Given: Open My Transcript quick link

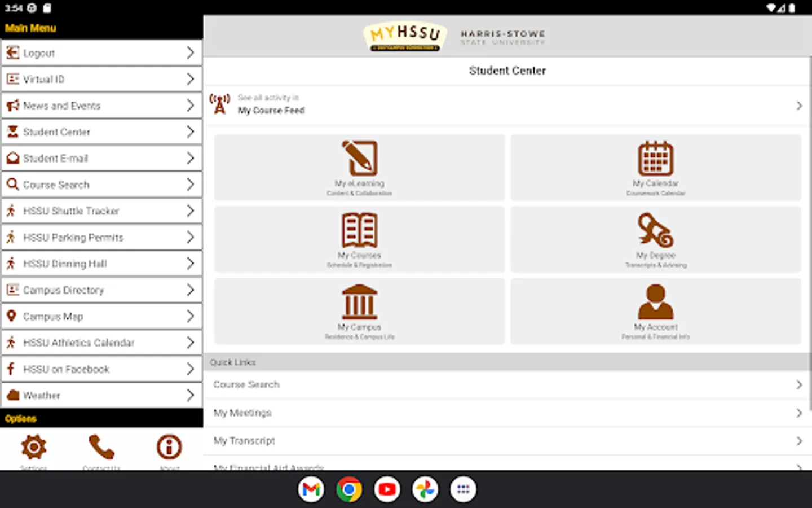Looking at the screenshot, I should click(x=506, y=441).
